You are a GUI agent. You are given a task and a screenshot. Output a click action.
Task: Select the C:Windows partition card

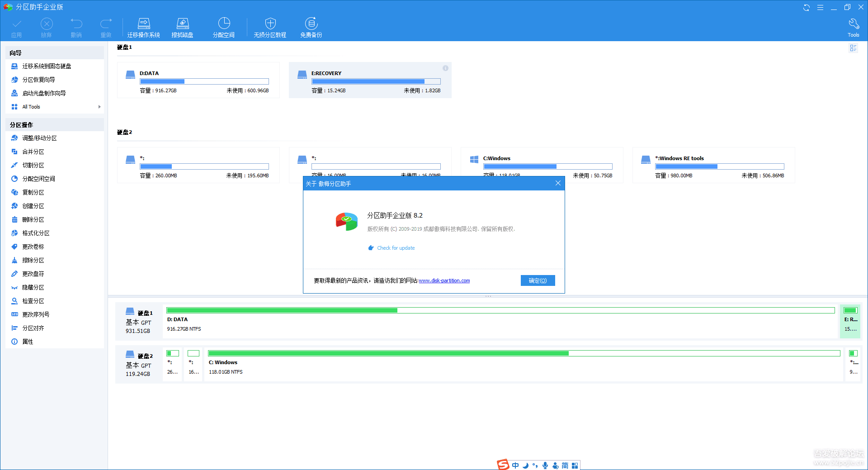[x=542, y=163]
